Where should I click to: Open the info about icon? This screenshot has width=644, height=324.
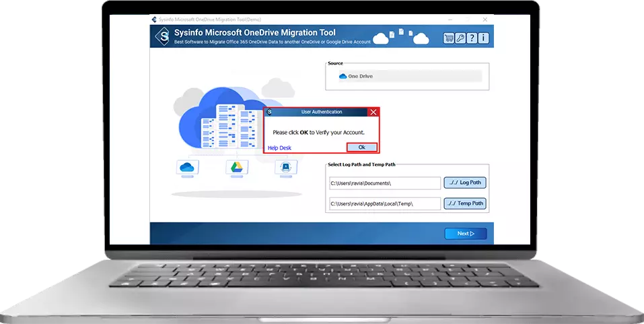(483, 38)
